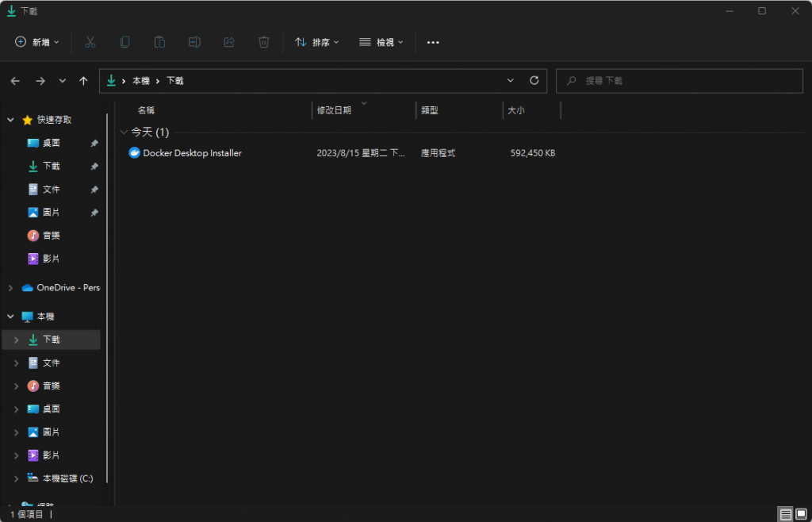Click the Paste clipboard icon

(159, 42)
